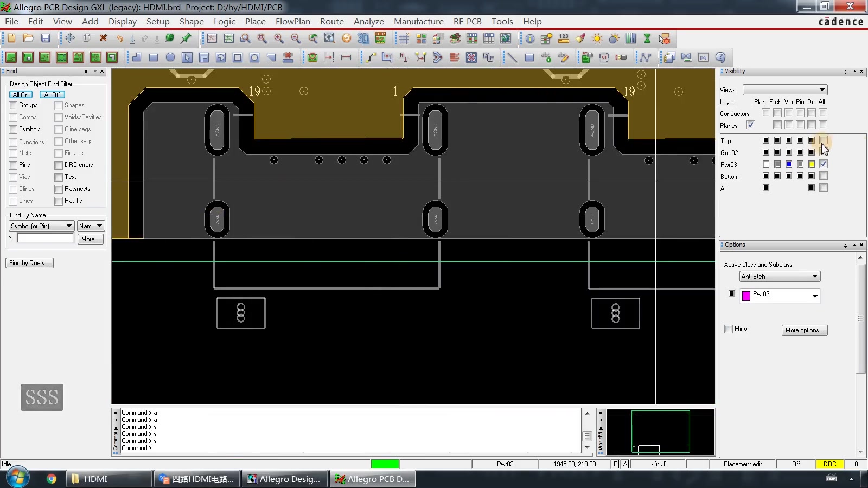
Task: Open the Display menu
Action: pos(122,22)
